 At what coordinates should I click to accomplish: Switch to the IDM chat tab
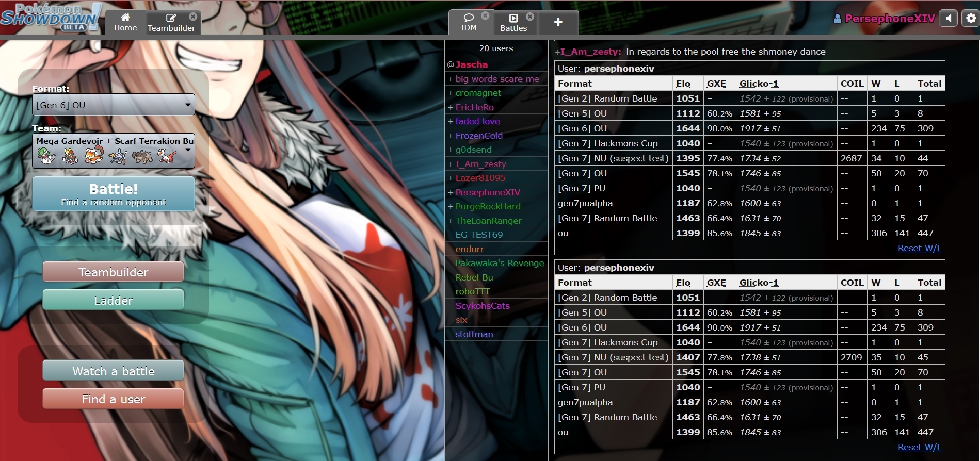469,22
